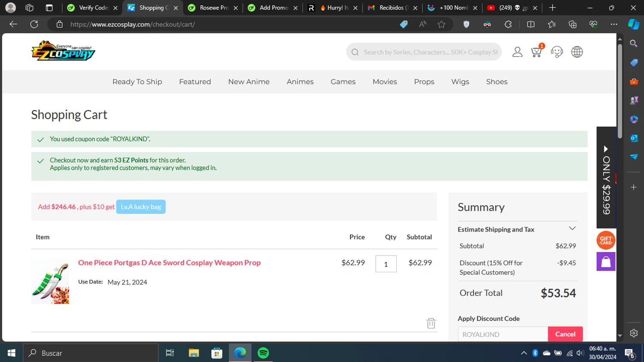Click the quantity field showing 1
The height and width of the screenshot is (362, 644).
[386, 264]
